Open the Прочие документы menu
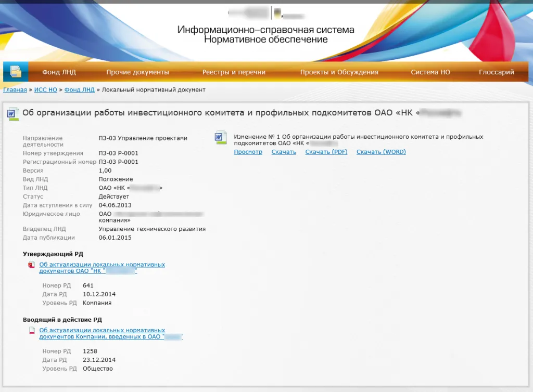Screen dimensions: 533x392 137,72
